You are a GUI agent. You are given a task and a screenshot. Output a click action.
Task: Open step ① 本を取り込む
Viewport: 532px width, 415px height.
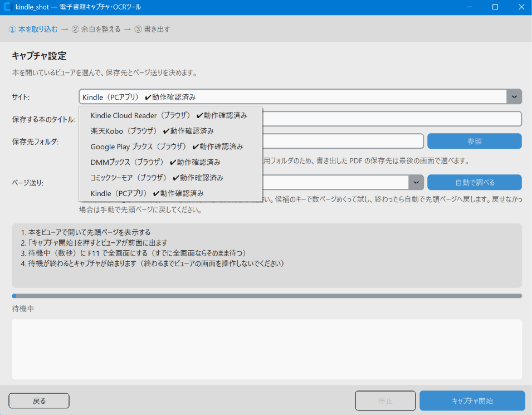33,29
